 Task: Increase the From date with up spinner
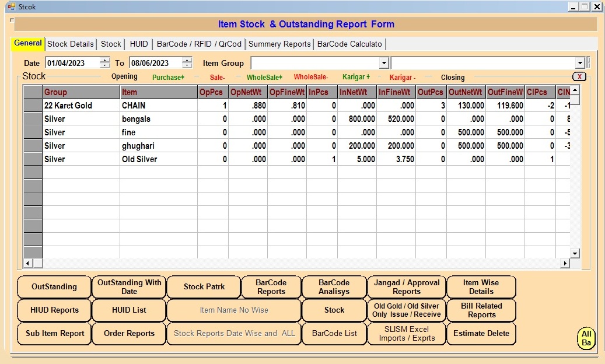tap(104, 60)
